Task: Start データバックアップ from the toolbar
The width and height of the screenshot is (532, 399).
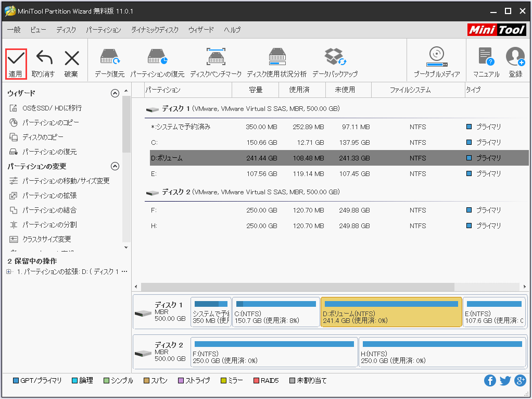Action: point(335,58)
